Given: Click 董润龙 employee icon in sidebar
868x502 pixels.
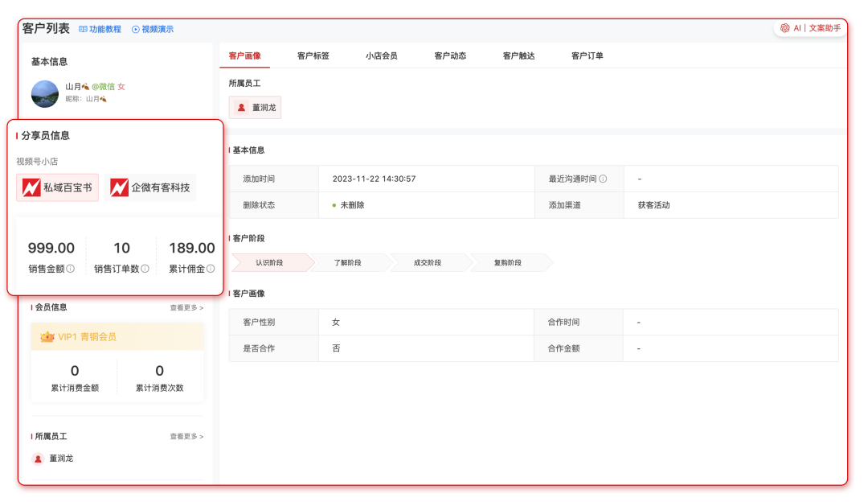Looking at the screenshot, I should coord(38,459).
